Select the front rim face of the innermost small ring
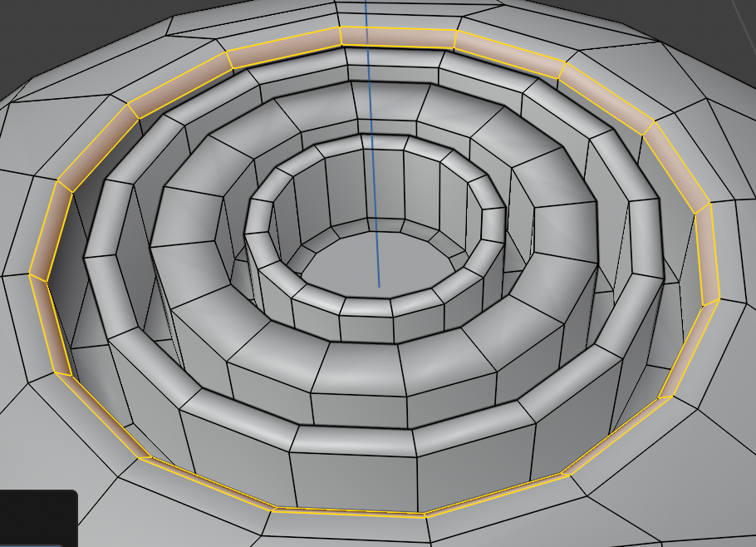 (367, 307)
